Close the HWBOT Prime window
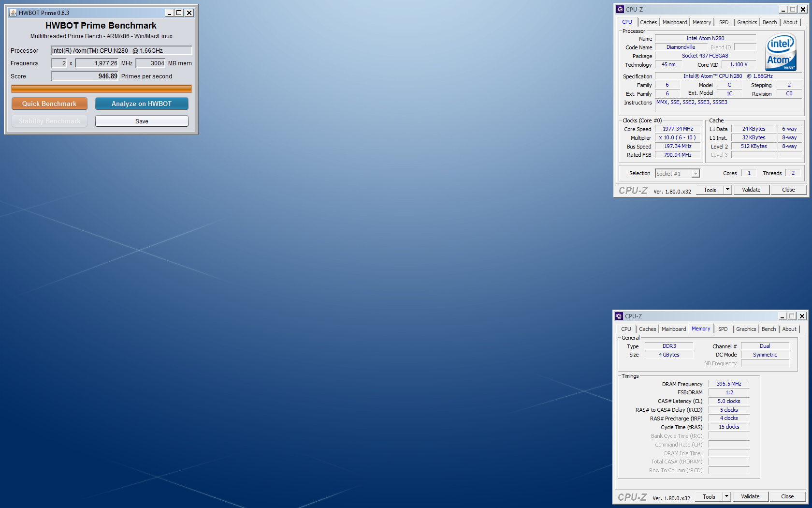The width and height of the screenshot is (812, 508). pyautogui.click(x=189, y=13)
